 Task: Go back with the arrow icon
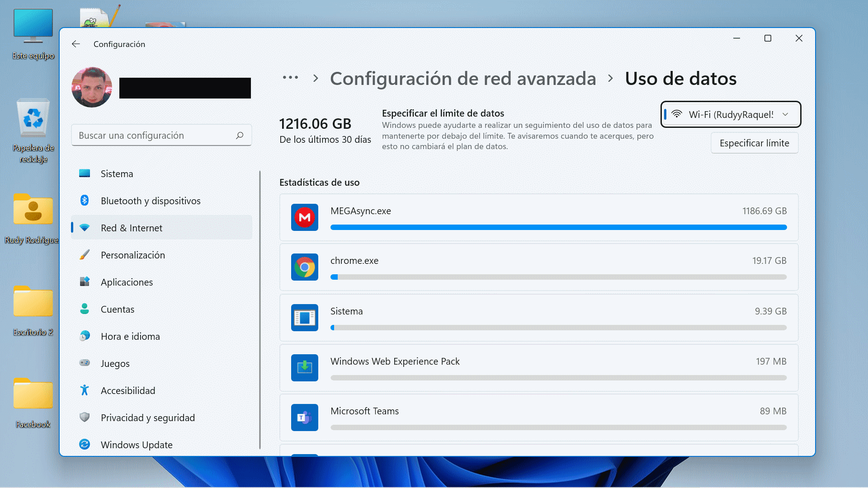[x=75, y=44]
